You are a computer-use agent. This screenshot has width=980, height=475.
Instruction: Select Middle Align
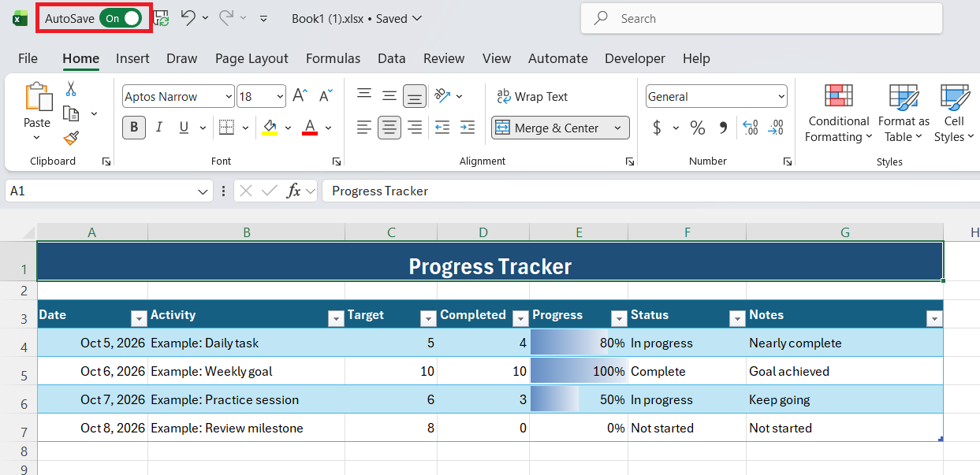point(389,95)
